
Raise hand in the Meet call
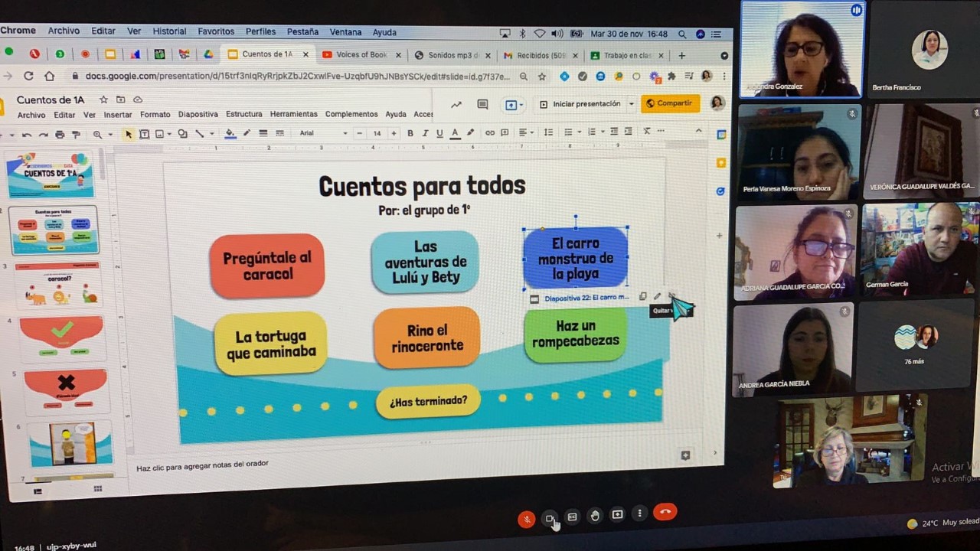pyautogui.click(x=595, y=516)
